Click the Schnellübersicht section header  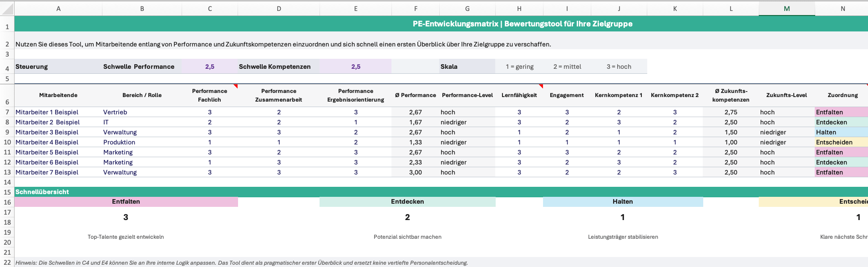point(441,192)
